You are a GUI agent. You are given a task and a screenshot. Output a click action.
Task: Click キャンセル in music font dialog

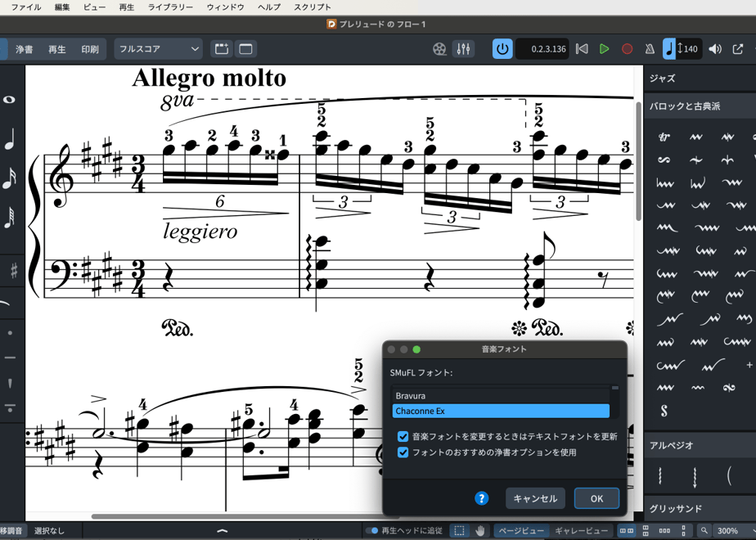coord(535,498)
